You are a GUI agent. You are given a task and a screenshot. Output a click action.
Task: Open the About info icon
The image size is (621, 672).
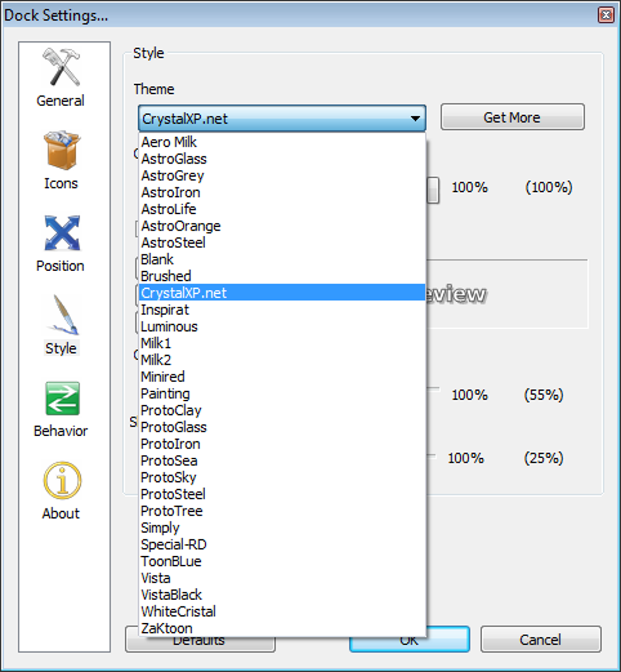click(61, 481)
